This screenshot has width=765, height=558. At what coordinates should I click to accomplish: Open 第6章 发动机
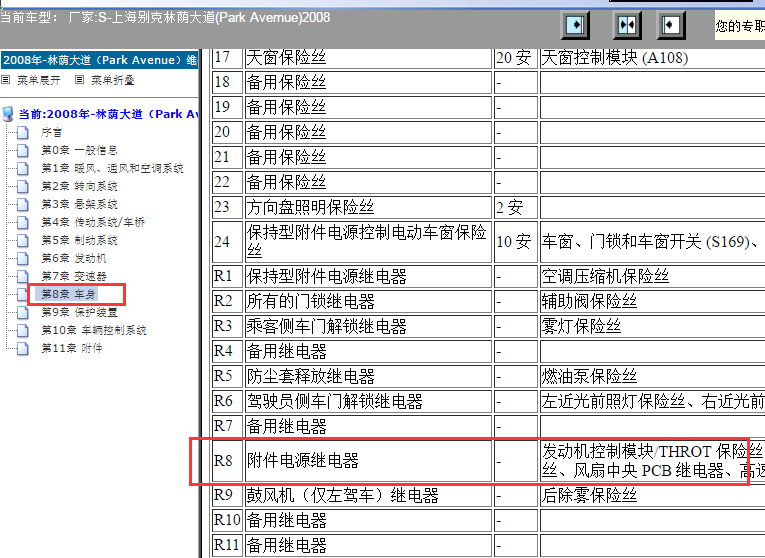pyautogui.click(x=74, y=259)
